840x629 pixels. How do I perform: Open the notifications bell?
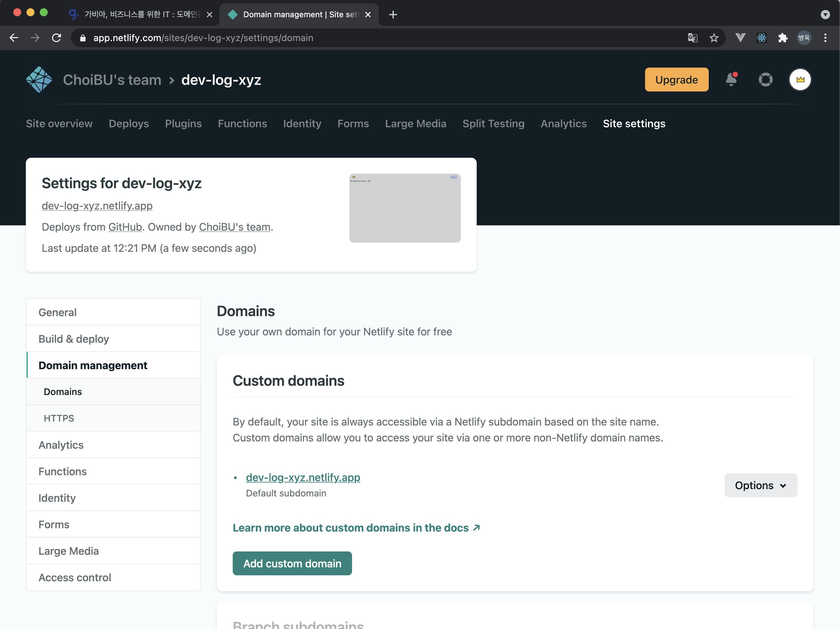[731, 80]
